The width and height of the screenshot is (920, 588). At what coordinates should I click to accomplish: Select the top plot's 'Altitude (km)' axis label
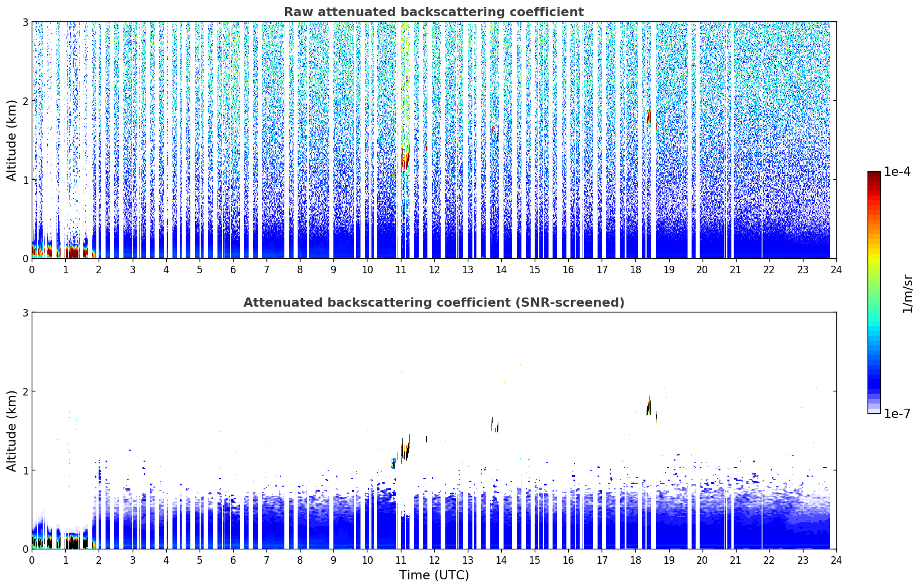coord(12,140)
